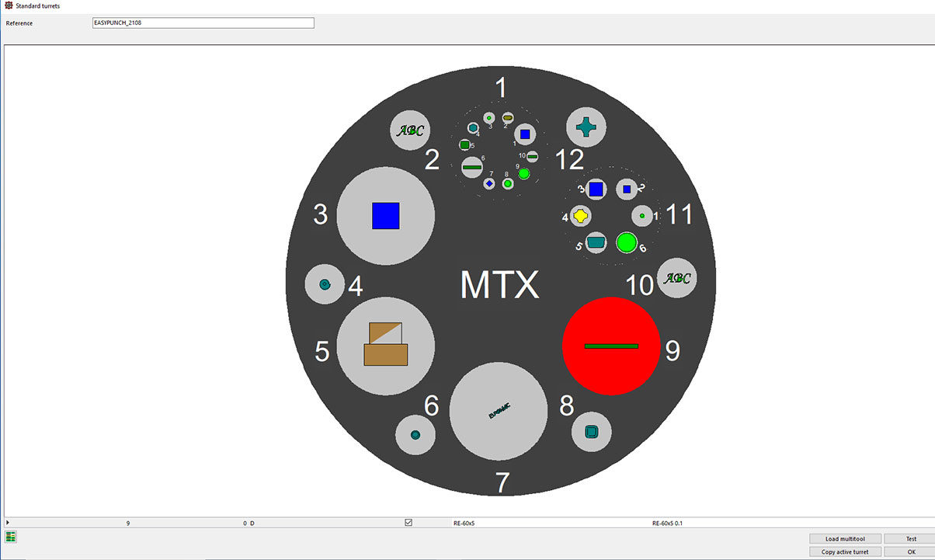Select station 6 small round punch
This screenshot has width=935, height=560.
415,434
